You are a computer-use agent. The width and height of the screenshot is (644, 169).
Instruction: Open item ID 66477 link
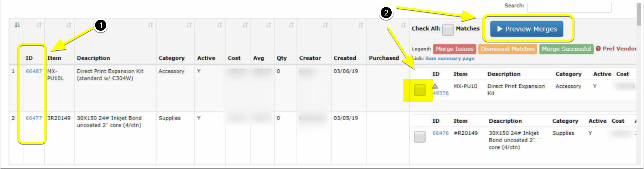click(34, 118)
